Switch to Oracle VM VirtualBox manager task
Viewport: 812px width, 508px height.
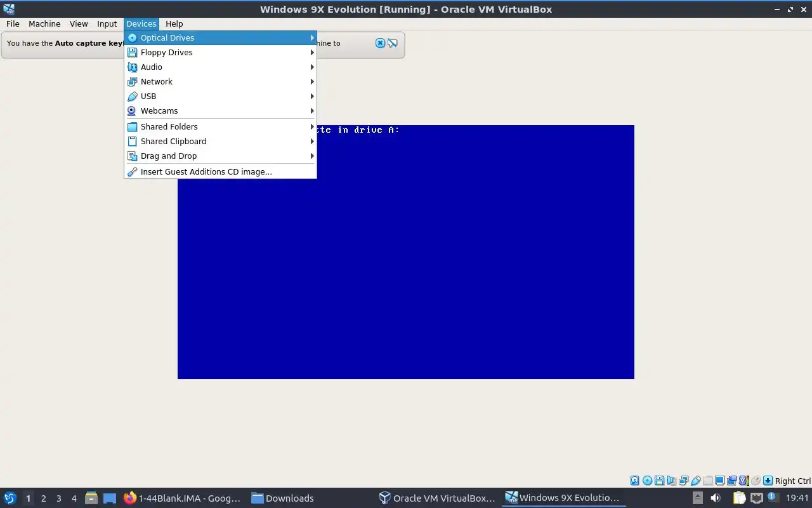click(x=437, y=498)
